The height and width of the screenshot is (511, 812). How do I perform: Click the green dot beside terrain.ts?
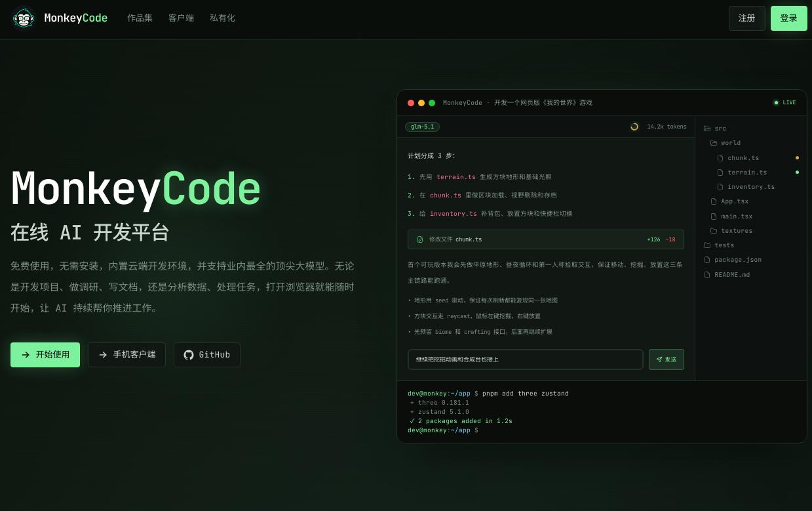tap(797, 173)
